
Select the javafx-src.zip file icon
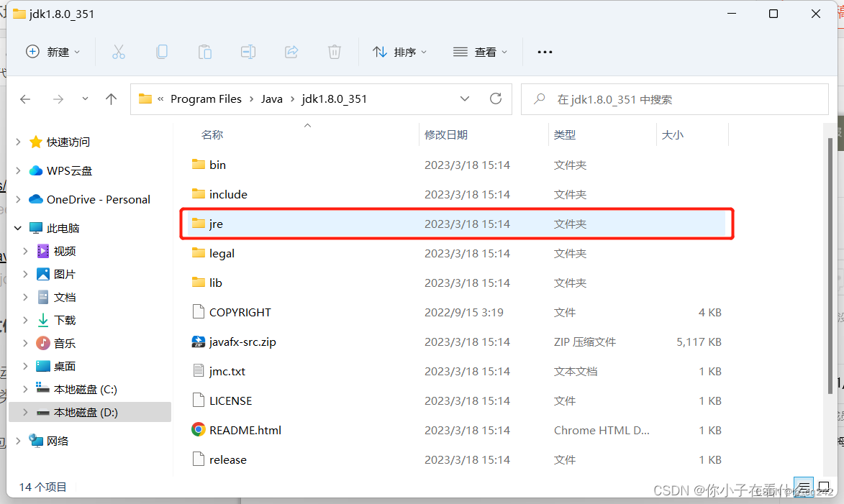198,342
